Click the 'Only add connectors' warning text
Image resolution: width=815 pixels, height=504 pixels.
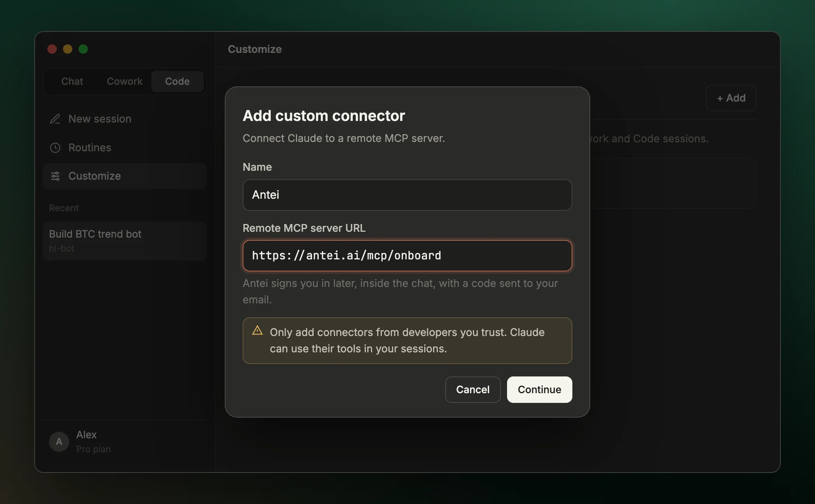(407, 340)
